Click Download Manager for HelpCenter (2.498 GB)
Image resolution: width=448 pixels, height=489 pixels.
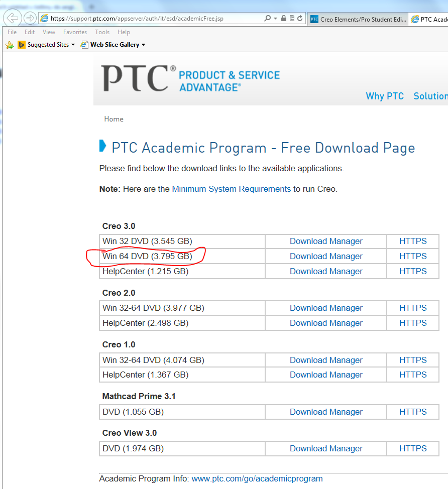326,323
